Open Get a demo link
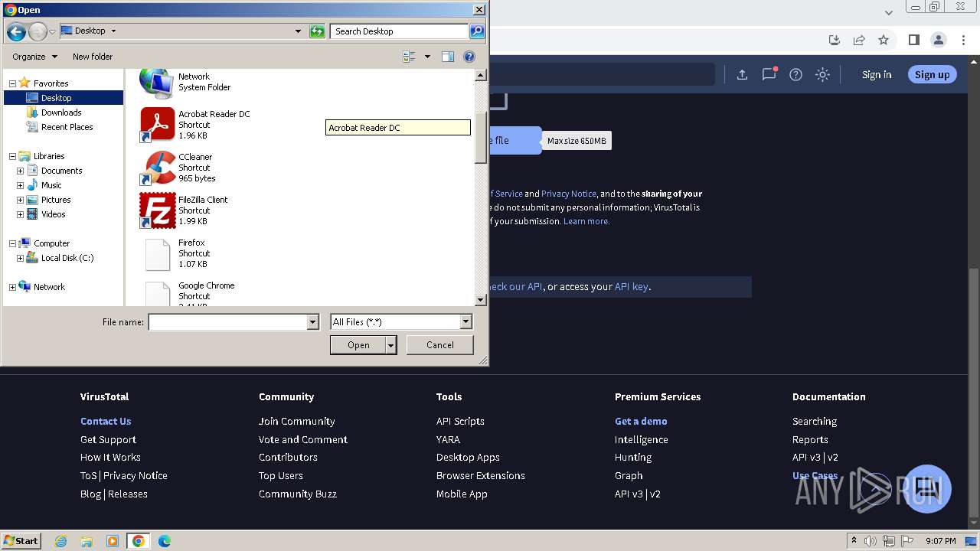 click(641, 421)
